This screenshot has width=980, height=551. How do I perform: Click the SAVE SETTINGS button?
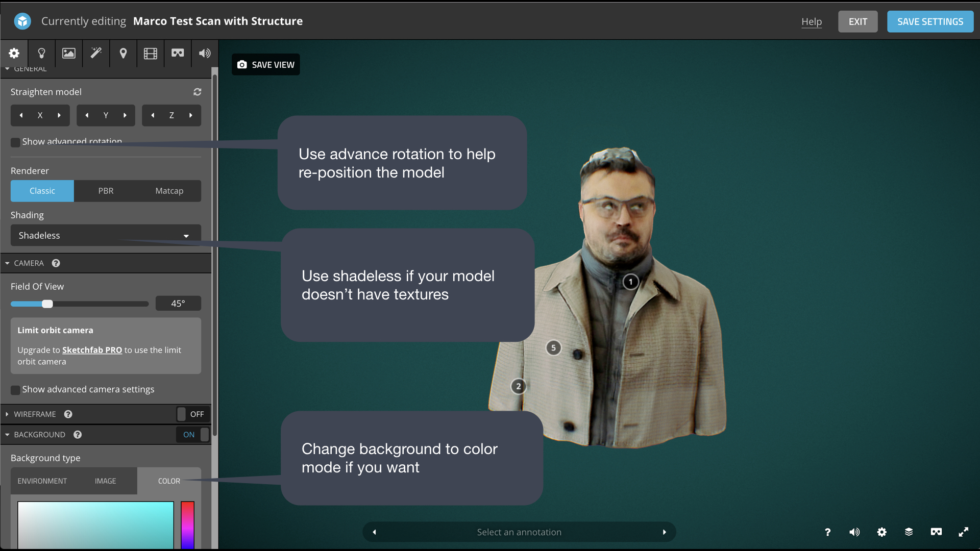pyautogui.click(x=930, y=22)
